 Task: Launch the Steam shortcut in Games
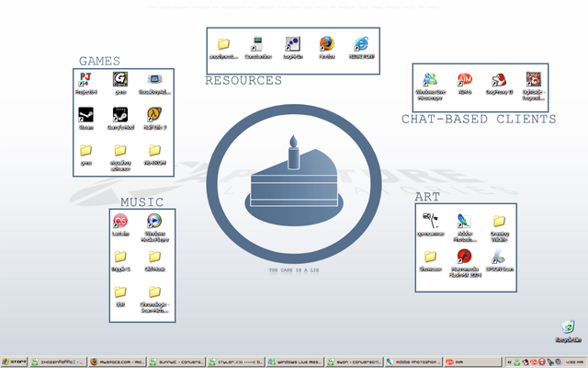click(x=85, y=114)
